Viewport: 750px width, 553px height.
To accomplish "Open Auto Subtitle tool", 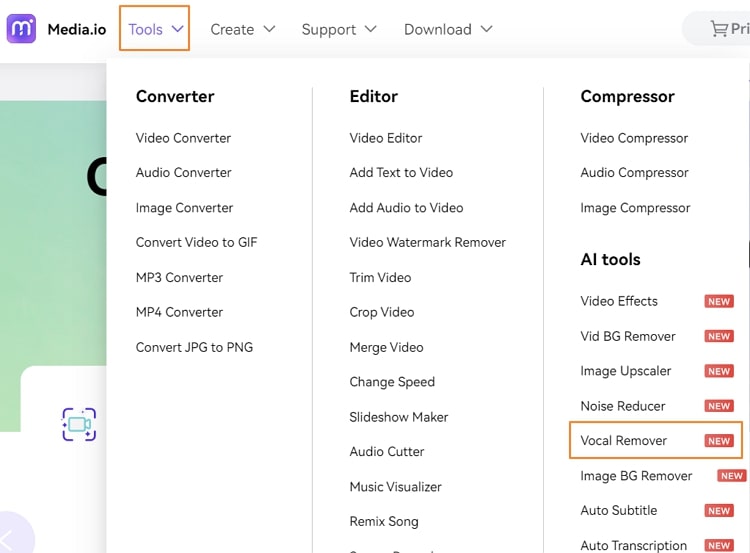I will 618,510.
